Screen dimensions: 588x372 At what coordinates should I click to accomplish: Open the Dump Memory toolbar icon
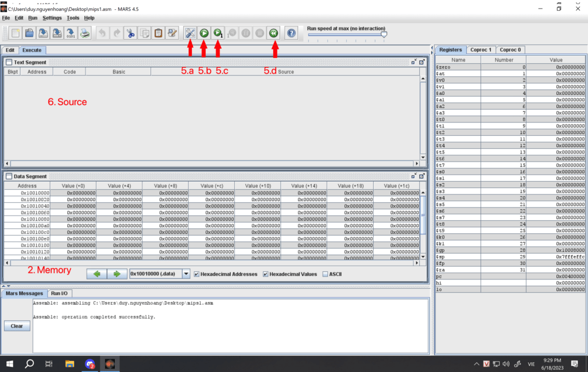(71, 33)
